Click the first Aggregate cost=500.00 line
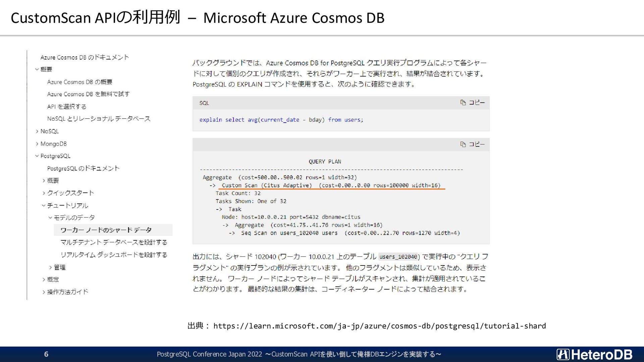The height and width of the screenshot is (362, 644). [280, 178]
